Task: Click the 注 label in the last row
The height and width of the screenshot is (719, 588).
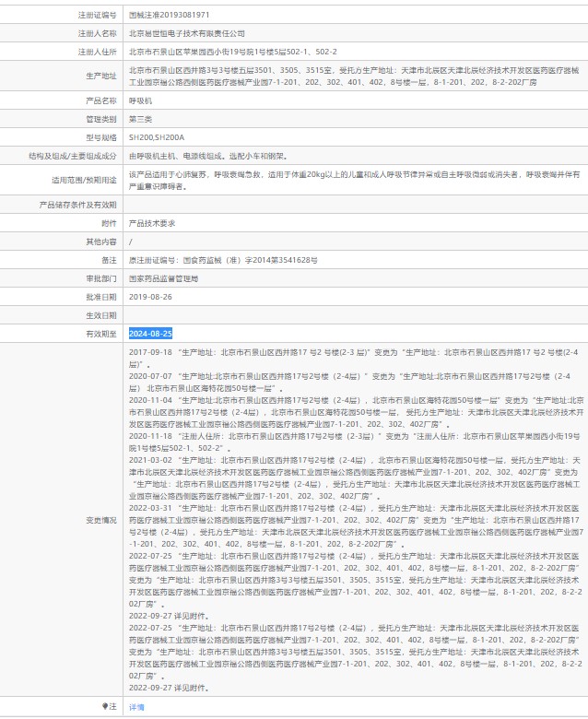Action: coord(112,707)
